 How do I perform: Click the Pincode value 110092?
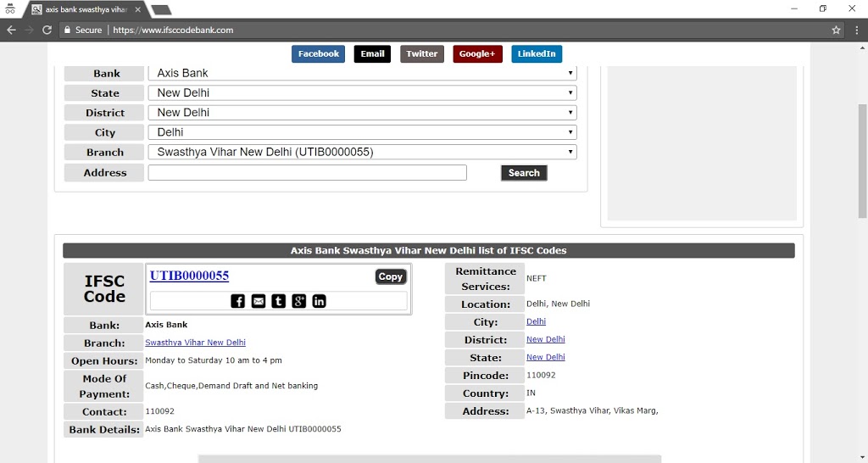tap(541, 375)
